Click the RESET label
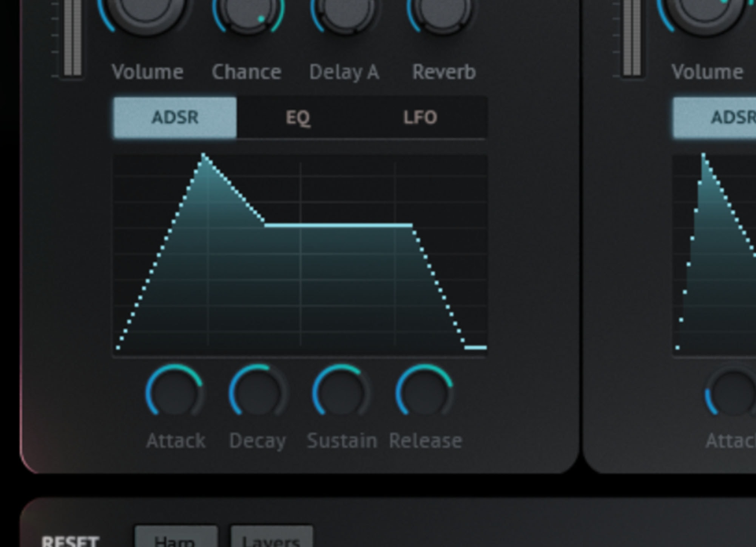The width and height of the screenshot is (756, 547). [70, 541]
